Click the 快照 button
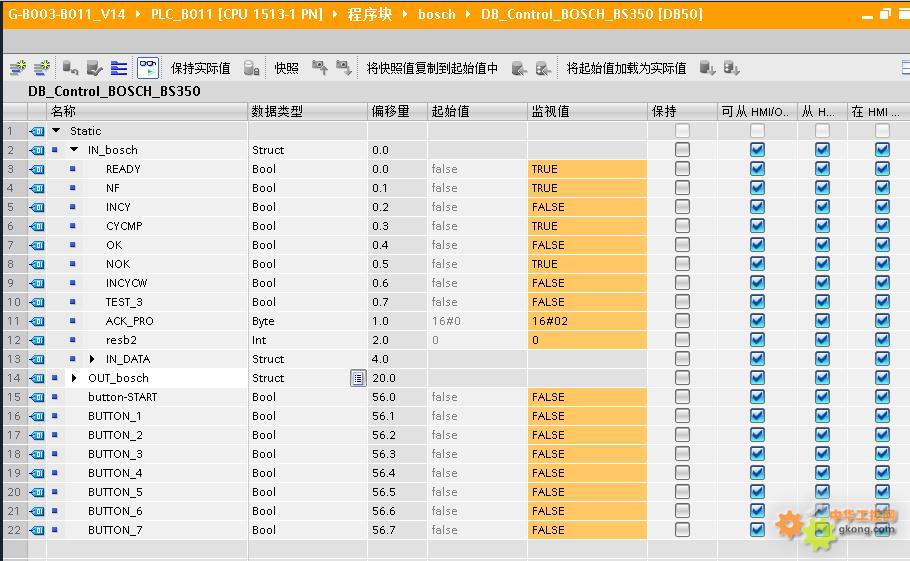This screenshot has width=910, height=561. [286, 68]
